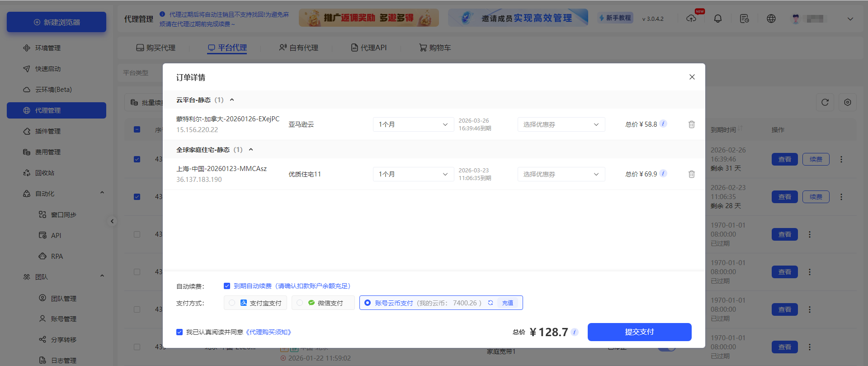Image resolution: width=868 pixels, height=366 pixels.
Task: Switch to 自有代理 tab
Action: [x=298, y=48]
